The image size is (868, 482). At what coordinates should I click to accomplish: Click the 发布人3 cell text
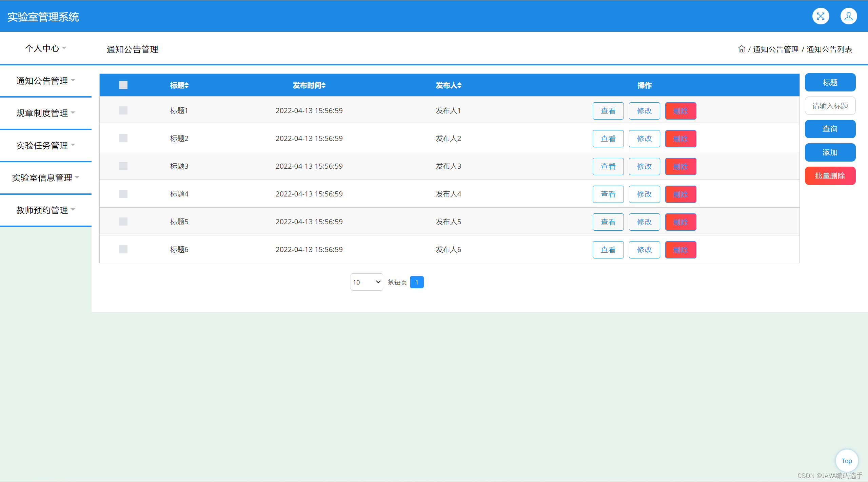[x=448, y=166]
